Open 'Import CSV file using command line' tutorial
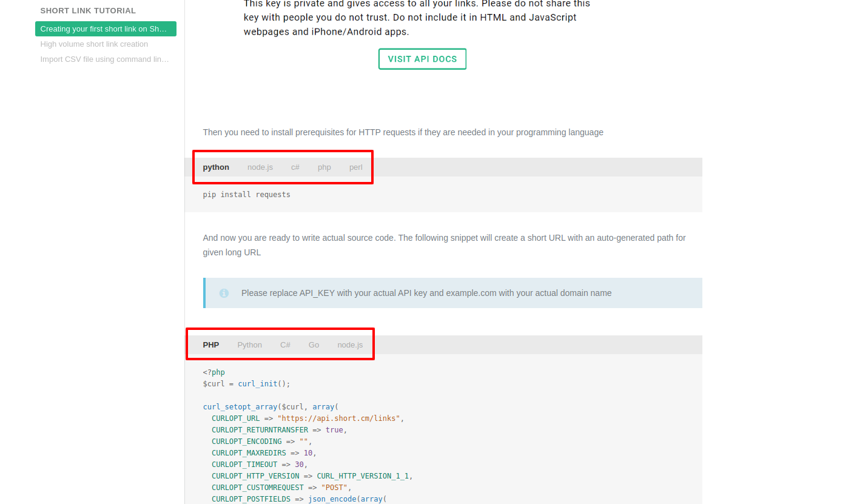 104,59
